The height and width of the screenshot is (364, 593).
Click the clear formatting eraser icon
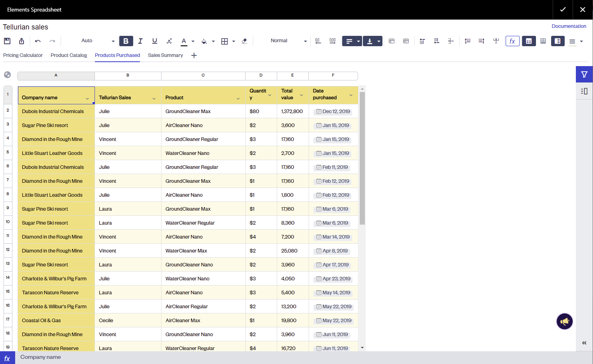(244, 41)
